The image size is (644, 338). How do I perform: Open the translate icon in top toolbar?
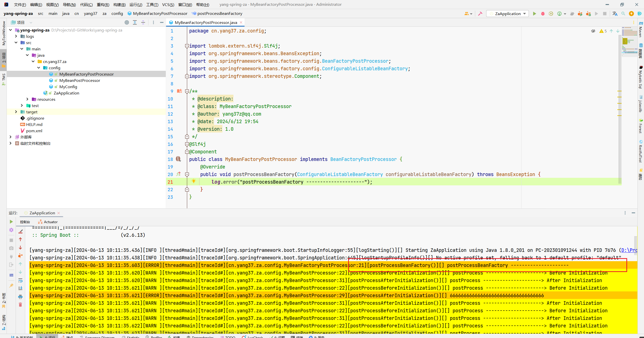pyautogui.click(x=615, y=14)
